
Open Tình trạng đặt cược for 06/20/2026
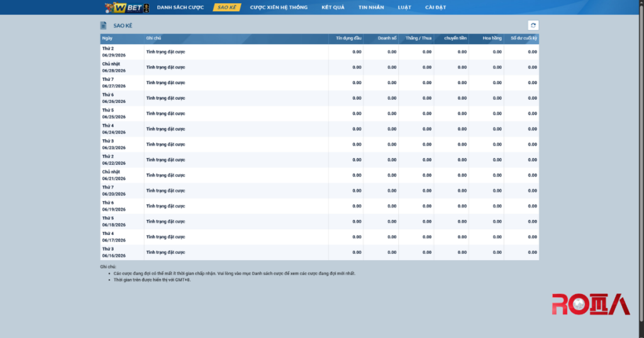(165, 191)
